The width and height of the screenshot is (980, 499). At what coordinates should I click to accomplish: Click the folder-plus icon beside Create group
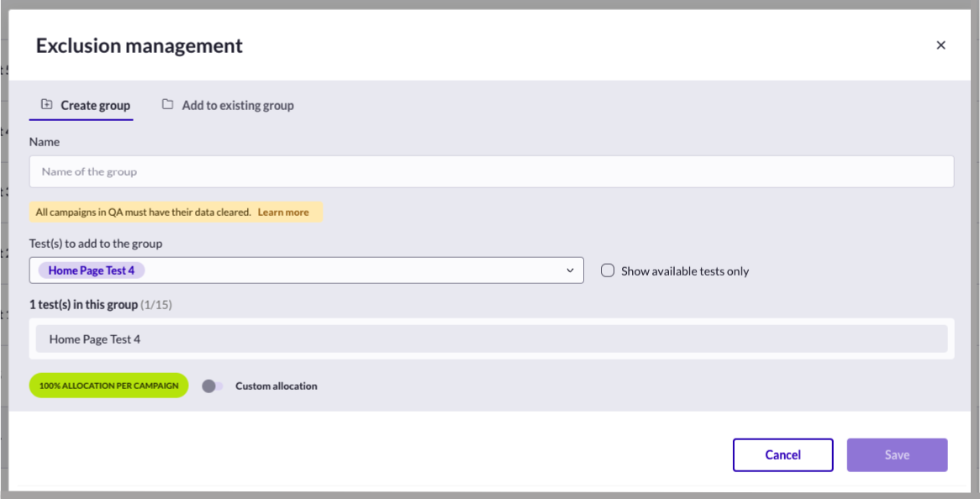(46, 104)
